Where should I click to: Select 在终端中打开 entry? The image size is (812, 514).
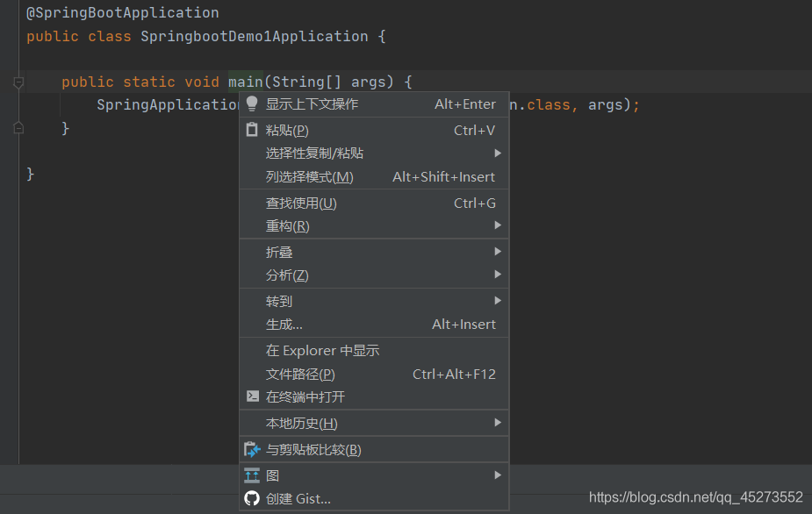point(374,396)
